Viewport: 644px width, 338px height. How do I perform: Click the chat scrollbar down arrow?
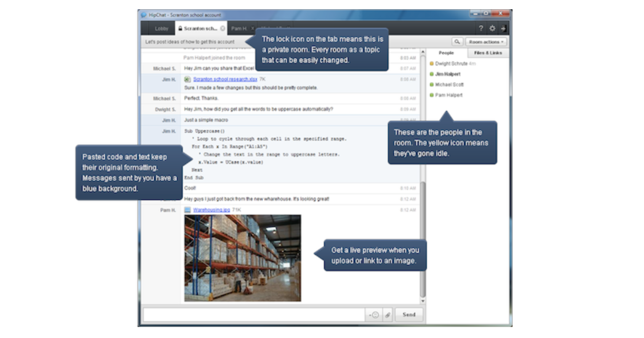(423, 301)
